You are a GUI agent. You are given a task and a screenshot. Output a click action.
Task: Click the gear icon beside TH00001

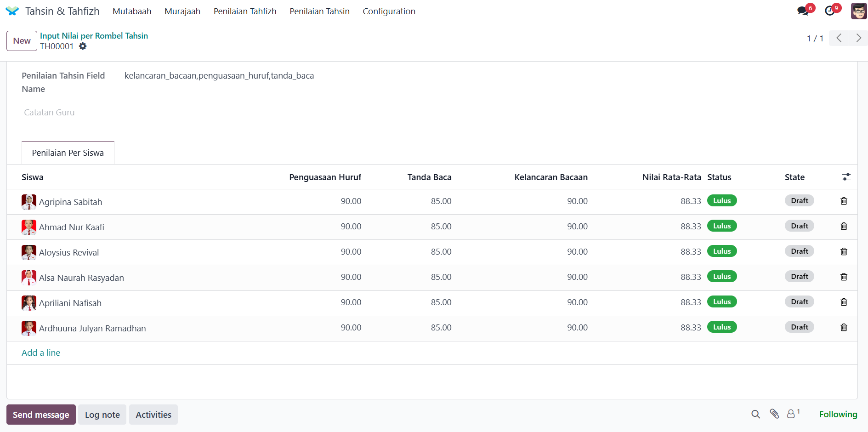[x=83, y=46]
